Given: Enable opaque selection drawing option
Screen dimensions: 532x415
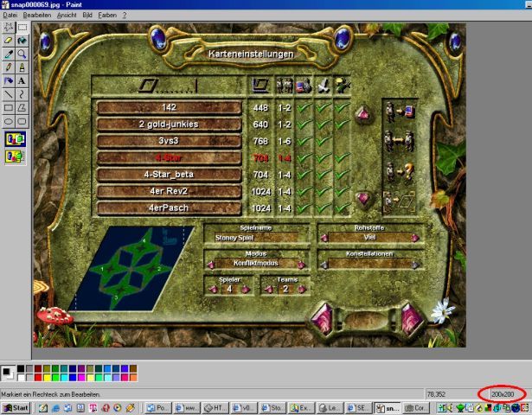Looking at the screenshot, I should (x=16, y=139).
